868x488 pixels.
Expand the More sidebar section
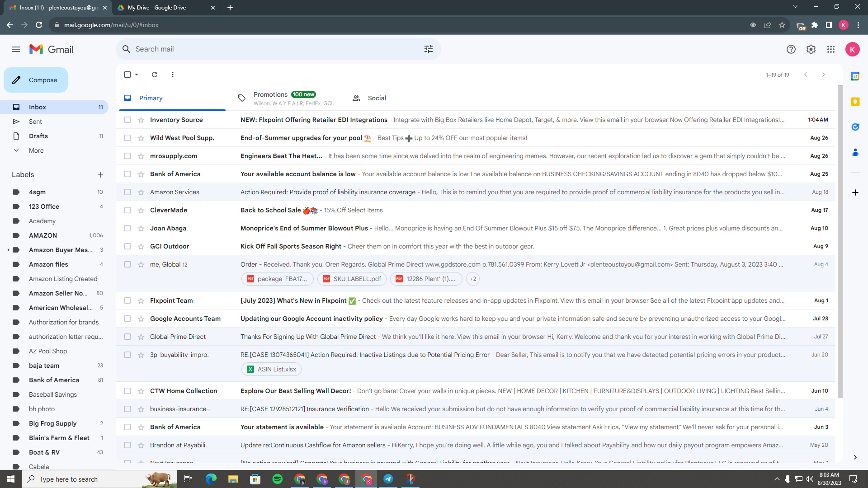click(x=36, y=150)
